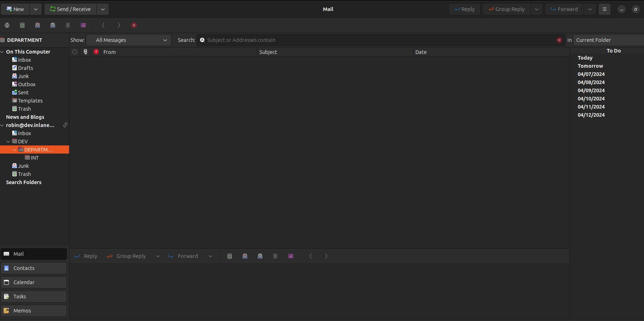Click the top toolbar mark-as-junk icon
Image resolution: width=644 pixels, height=321 pixels.
[x=38, y=25]
